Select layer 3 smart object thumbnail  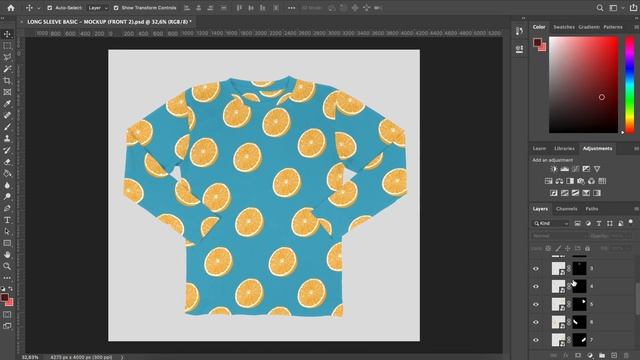(558, 268)
